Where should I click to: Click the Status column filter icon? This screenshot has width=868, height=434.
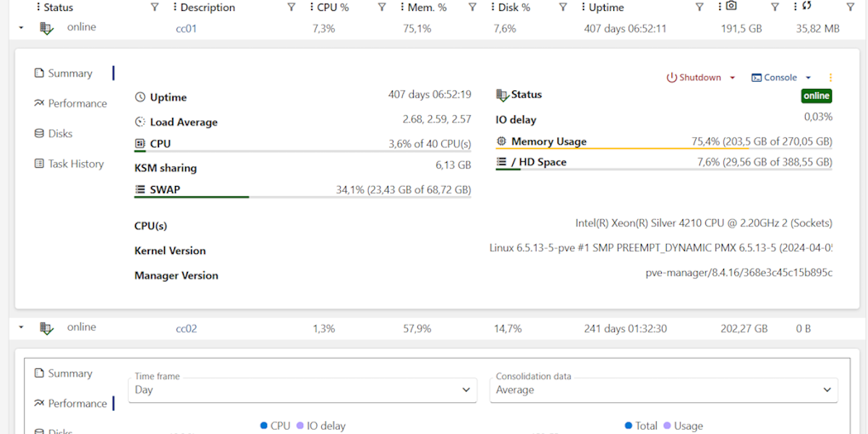[x=154, y=7]
